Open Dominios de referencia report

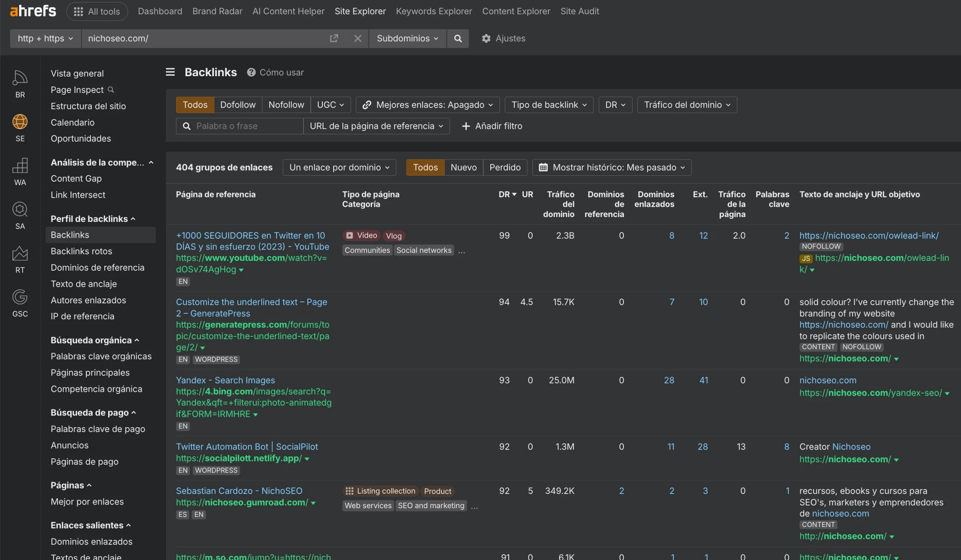point(97,268)
